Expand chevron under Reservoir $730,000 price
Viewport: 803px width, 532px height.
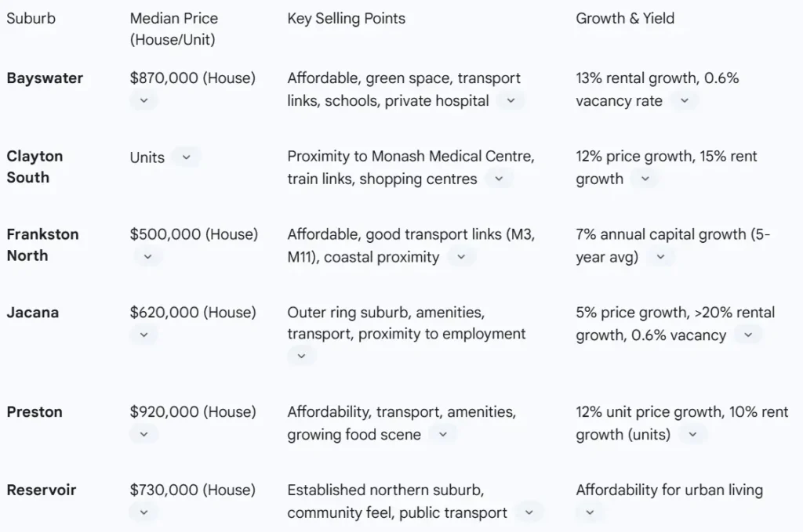coord(144,512)
